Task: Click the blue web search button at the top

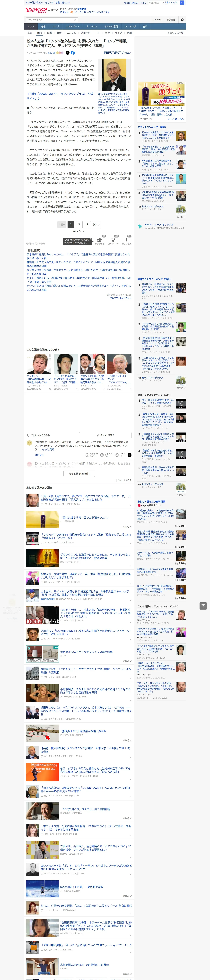Action: tap(182, 3)
